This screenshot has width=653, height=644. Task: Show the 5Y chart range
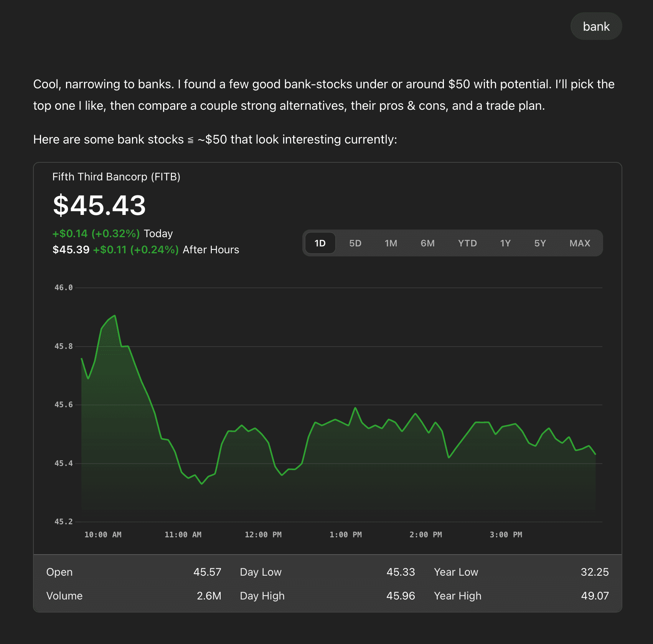[x=540, y=243]
